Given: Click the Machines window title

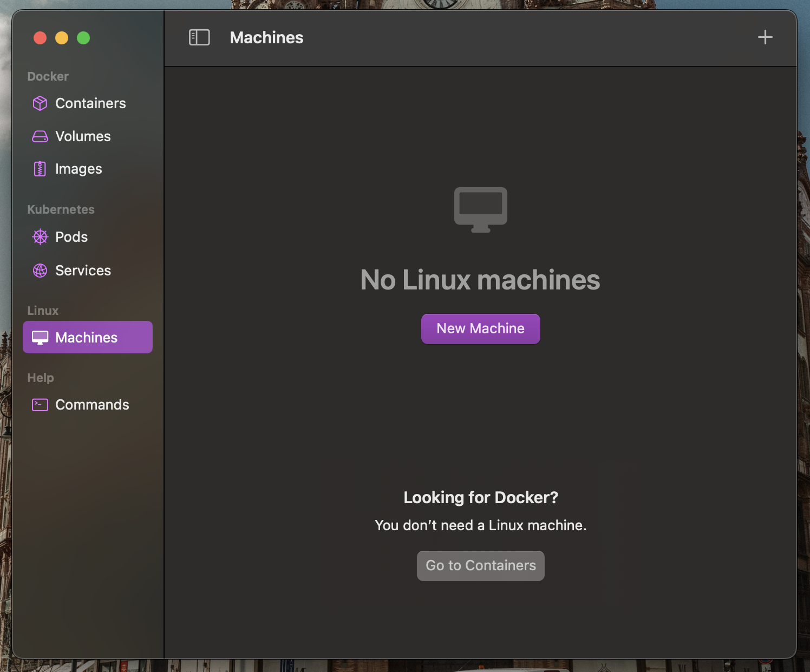Looking at the screenshot, I should (266, 37).
